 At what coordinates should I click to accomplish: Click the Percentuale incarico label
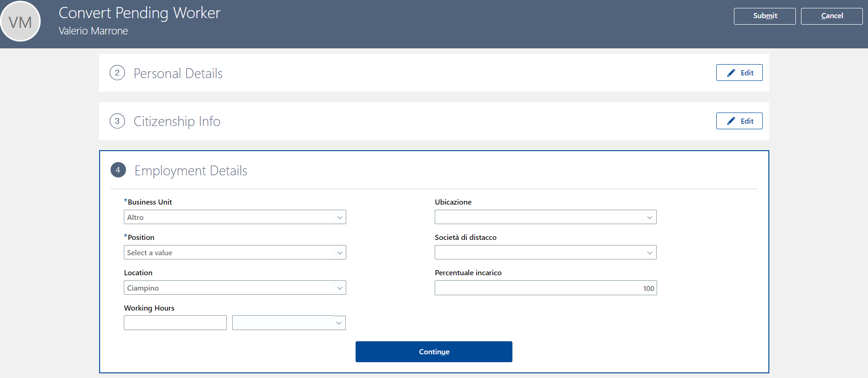tap(468, 272)
